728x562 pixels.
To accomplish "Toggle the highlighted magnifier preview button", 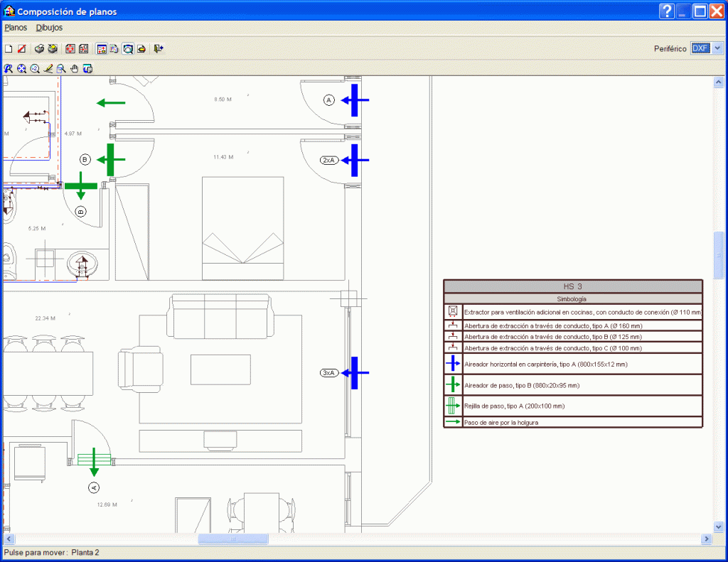I will pyautogui.click(x=128, y=49).
